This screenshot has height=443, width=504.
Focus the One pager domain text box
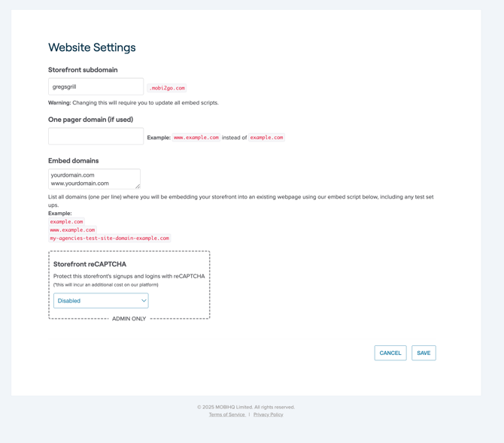pyautogui.click(x=96, y=136)
